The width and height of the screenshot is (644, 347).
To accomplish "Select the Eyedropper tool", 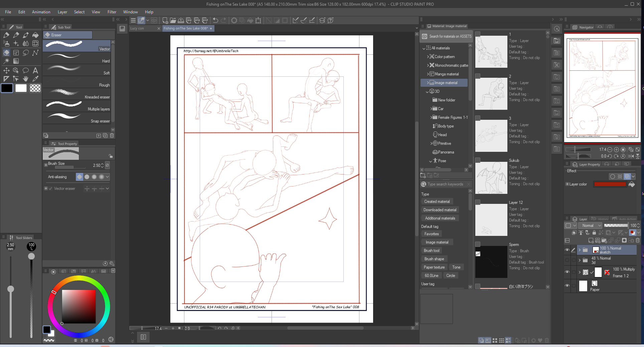I will pos(35,79).
